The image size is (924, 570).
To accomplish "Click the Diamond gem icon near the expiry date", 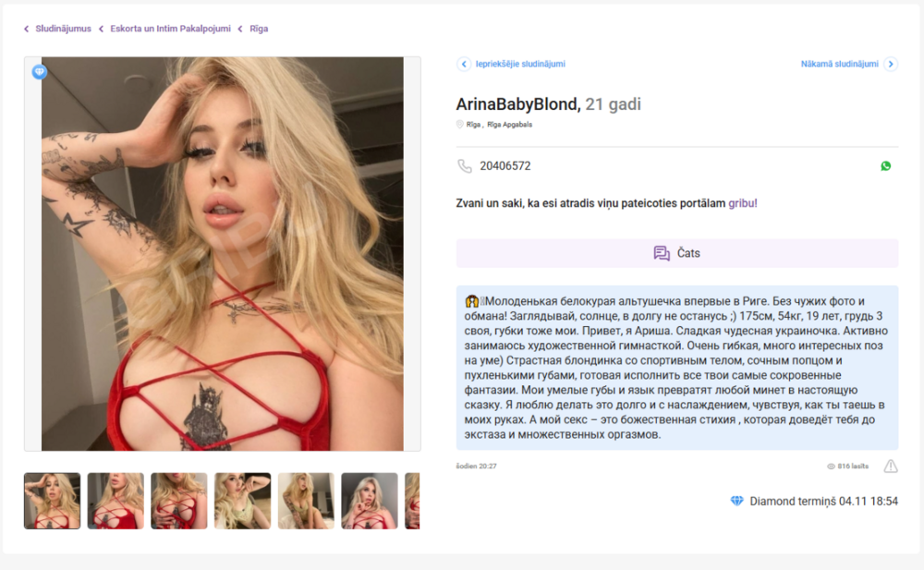I will 736,501.
